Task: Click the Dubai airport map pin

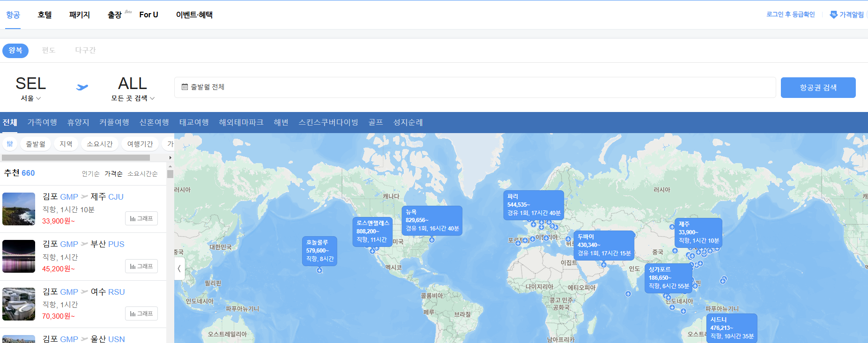Action: (x=604, y=265)
